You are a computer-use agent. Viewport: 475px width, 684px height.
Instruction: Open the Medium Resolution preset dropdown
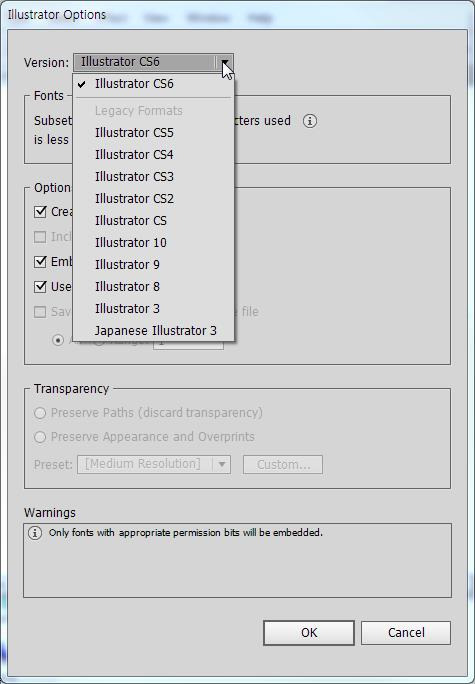[154, 464]
